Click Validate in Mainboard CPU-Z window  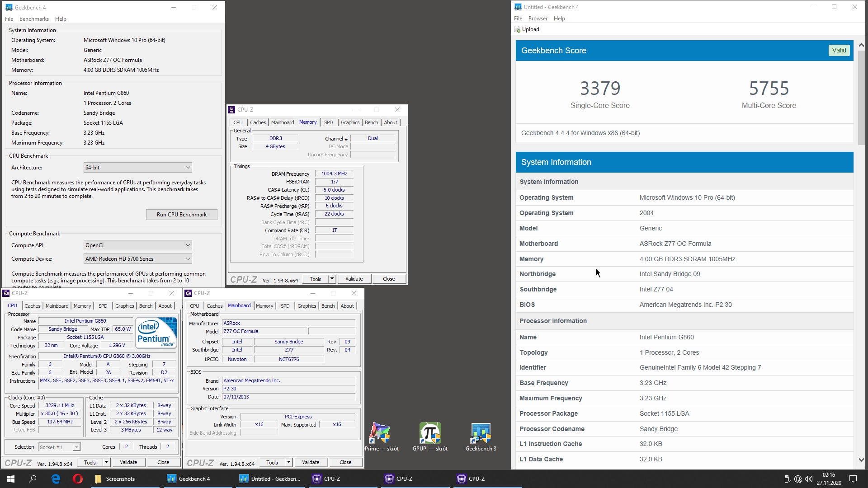click(311, 462)
